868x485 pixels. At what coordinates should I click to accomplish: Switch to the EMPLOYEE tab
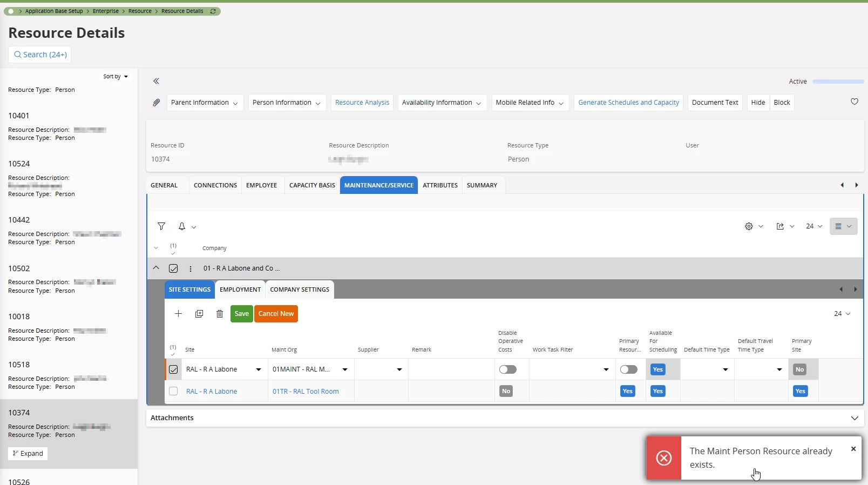point(262,185)
